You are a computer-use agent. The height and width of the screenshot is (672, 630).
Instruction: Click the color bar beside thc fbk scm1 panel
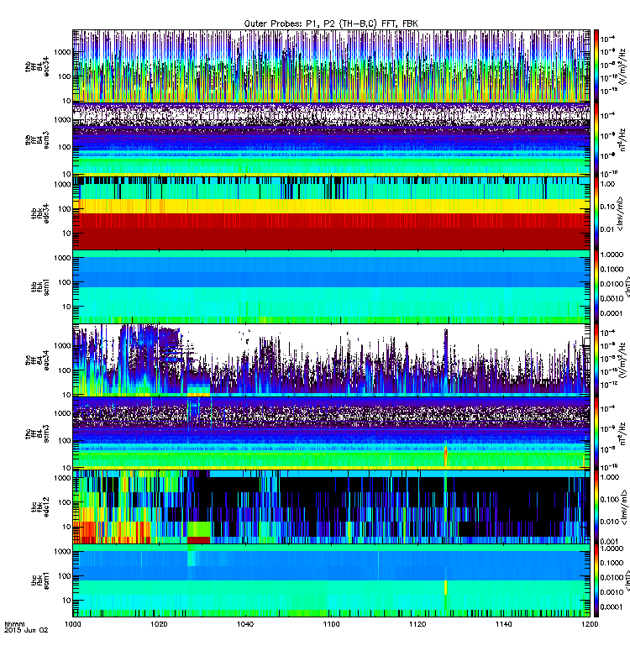(596, 580)
